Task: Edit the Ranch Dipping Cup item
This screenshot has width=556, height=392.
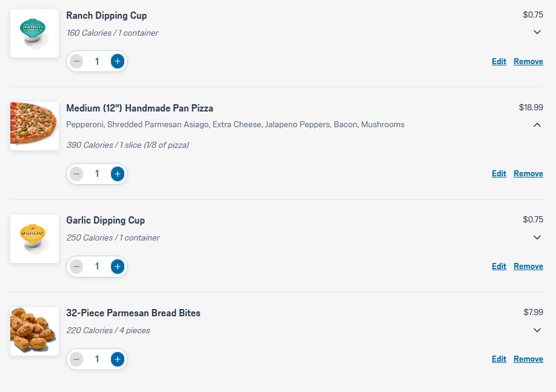Action: (x=499, y=61)
